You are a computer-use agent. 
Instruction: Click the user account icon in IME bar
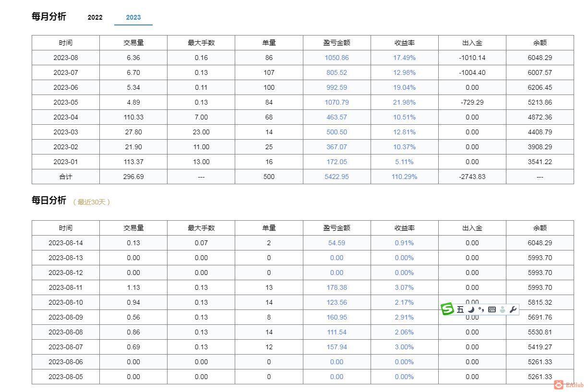(x=502, y=309)
